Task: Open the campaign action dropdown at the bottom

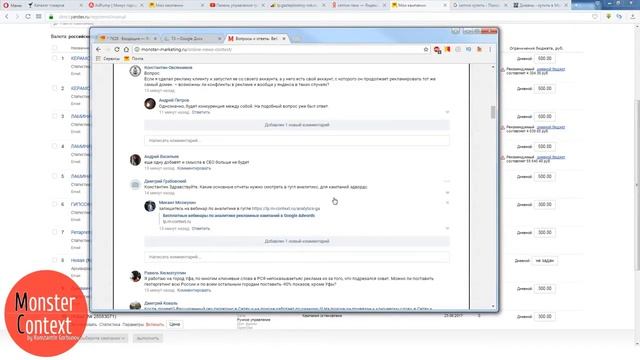Action: pyautogui.click(x=104, y=338)
